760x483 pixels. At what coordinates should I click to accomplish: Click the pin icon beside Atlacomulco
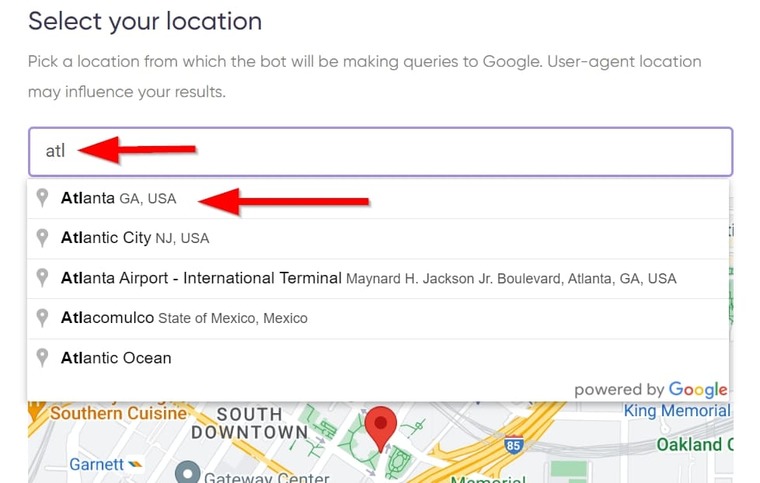pyautogui.click(x=43, y=318)
